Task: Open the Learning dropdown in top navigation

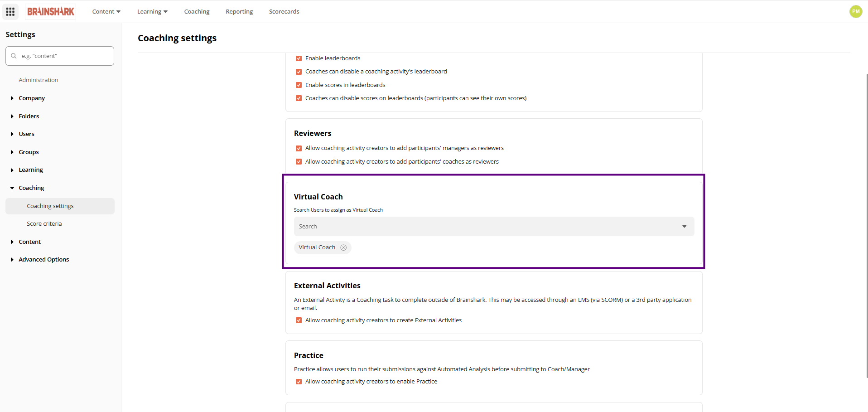Action: coord(152,11)
